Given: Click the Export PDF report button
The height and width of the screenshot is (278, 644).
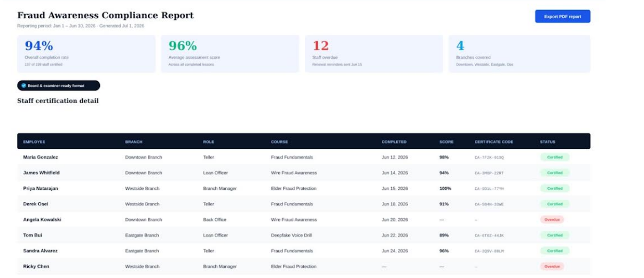Looking at the screenshot, I should (x=562, y=17).
